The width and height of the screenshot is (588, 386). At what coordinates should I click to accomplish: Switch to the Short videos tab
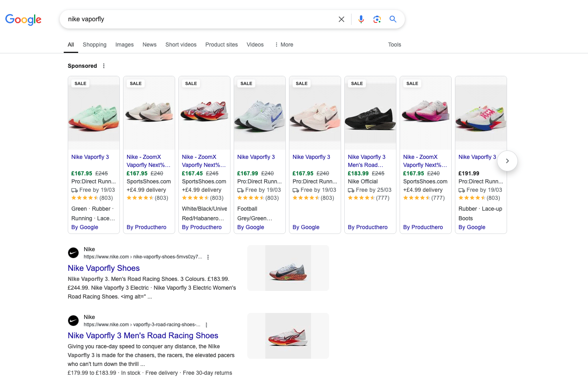tap(181, 45)
